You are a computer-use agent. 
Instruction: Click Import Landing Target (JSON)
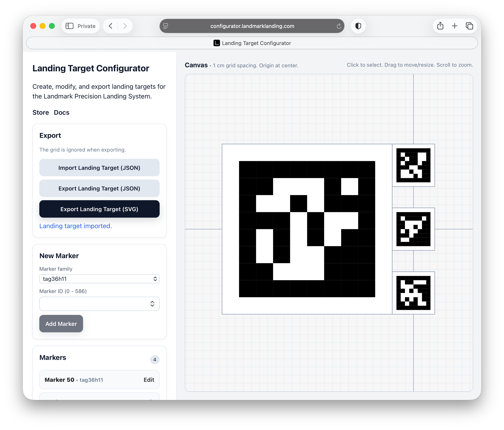point(99,168)
